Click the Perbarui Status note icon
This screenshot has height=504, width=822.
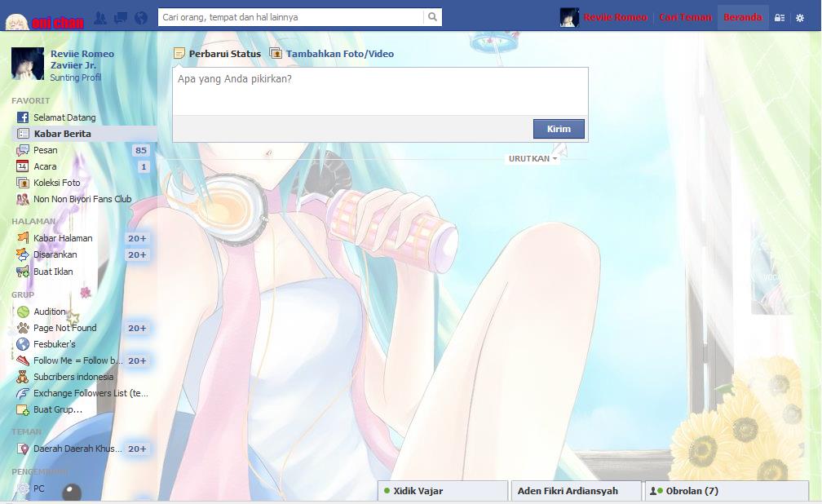(x=179, y=54)
